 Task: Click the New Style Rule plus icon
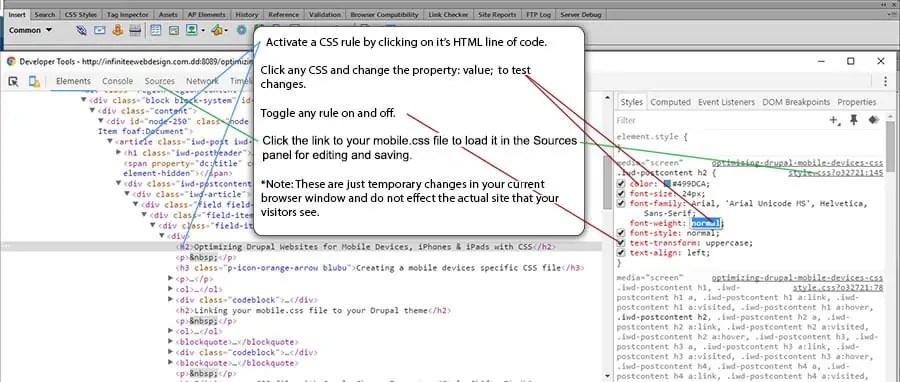tap(834, 120)
